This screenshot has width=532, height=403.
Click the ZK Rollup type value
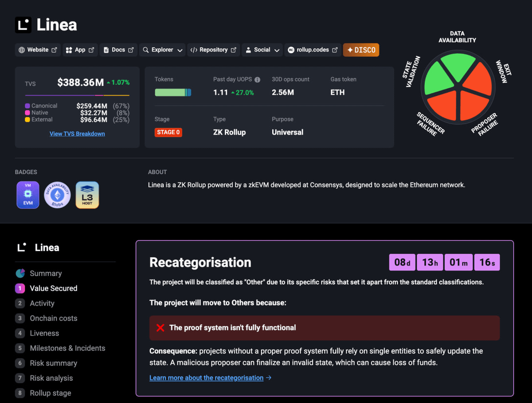pyautogui.click(x=229, y=132)
